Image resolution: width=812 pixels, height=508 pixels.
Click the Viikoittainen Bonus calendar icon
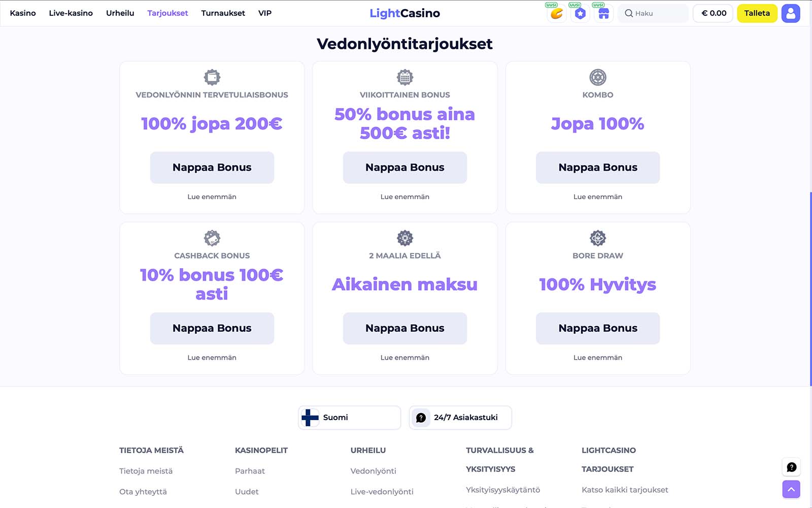pos(405,77)
